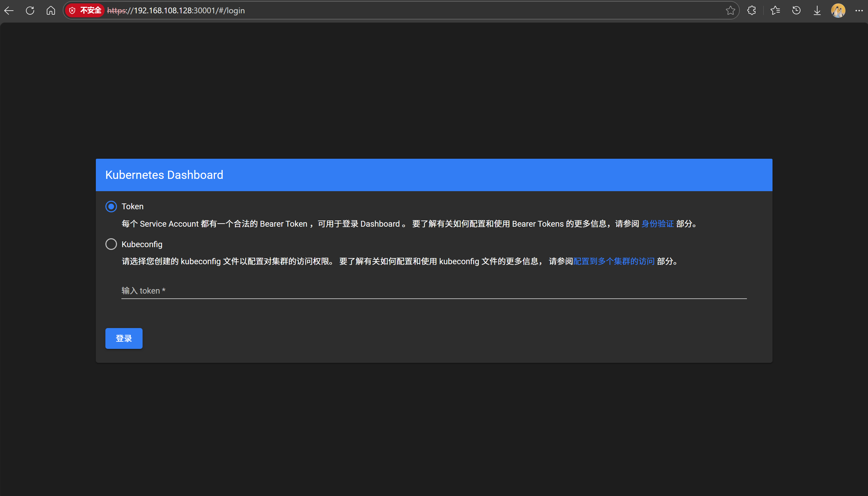Bookmark page with star icon
Image resolution: width=868 pixels, height=496 pixels.
730,11
